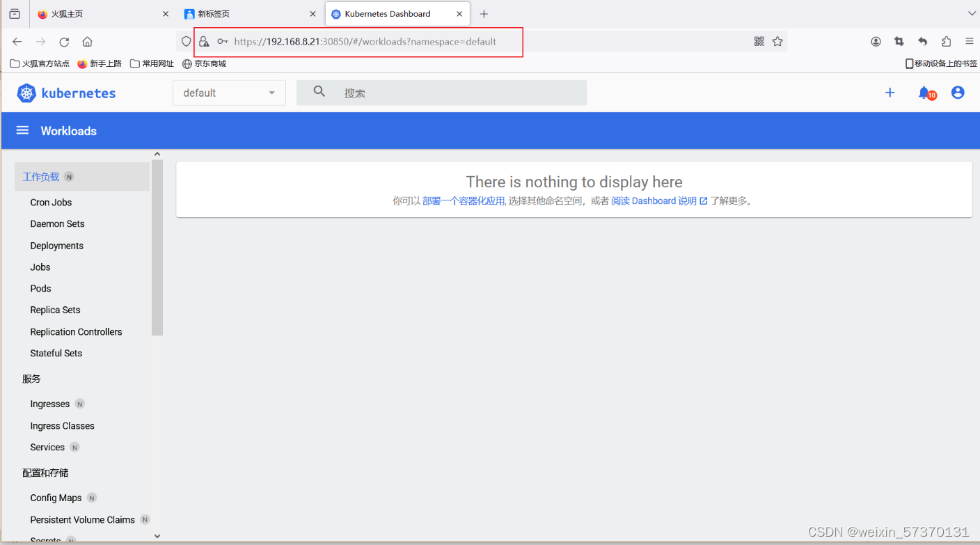Open Ingress Classes in sidebar
This screenshot has height=545, width=980.
(x=62, y=426)
